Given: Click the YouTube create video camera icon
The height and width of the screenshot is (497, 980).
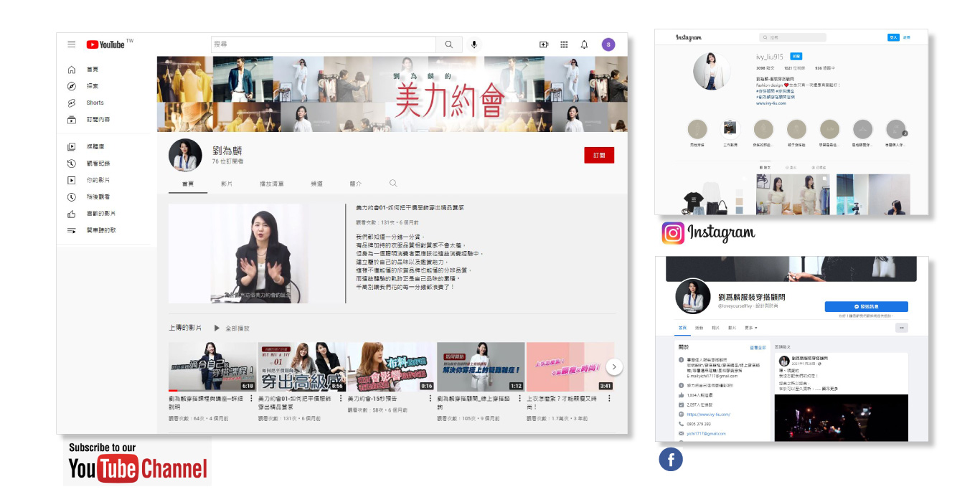Looking at the screenshot, I should (x=544, y=44).
